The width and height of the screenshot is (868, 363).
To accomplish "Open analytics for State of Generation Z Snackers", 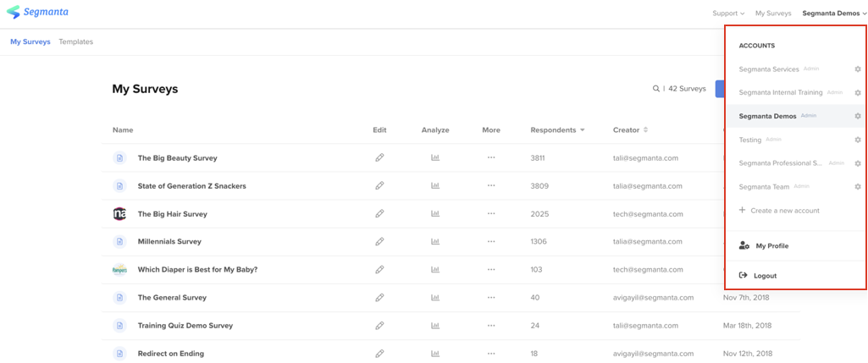I will pos(435,186).
